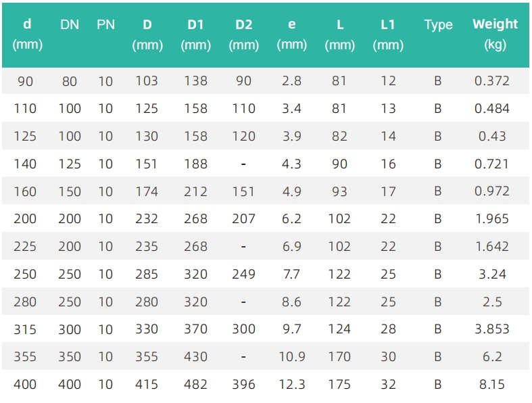This screenshot has height=403, width=532.
Task: Select the weight cell 8.15
Action: [492, 384]
